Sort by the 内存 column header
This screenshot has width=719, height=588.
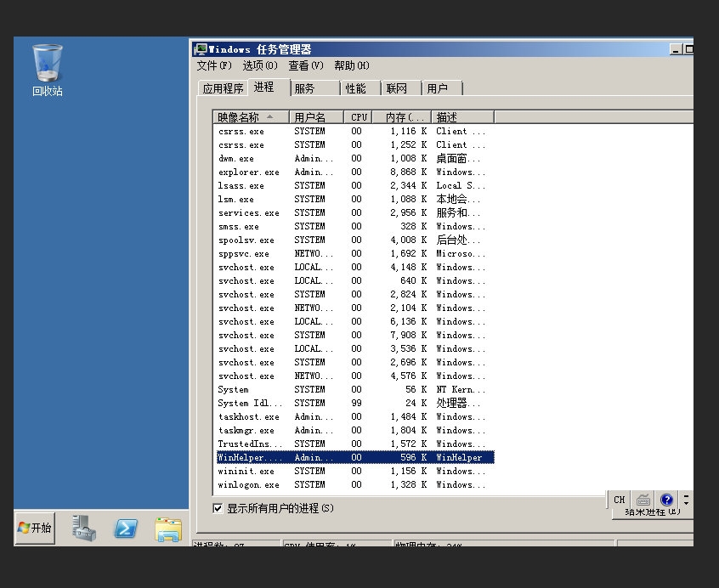(x=402, y=117)
